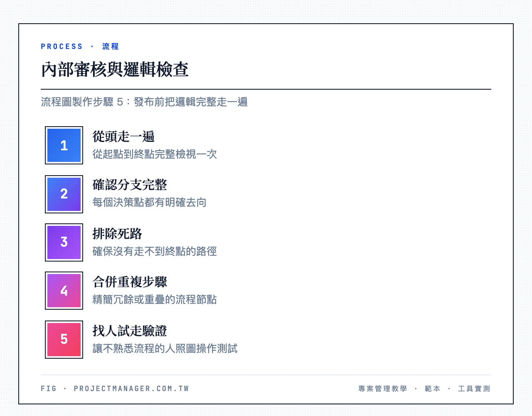The height and width of the screenshot is (416, 532).
Task: Select the description 每個決策點都有明確去向
Action: click(149, 203)
